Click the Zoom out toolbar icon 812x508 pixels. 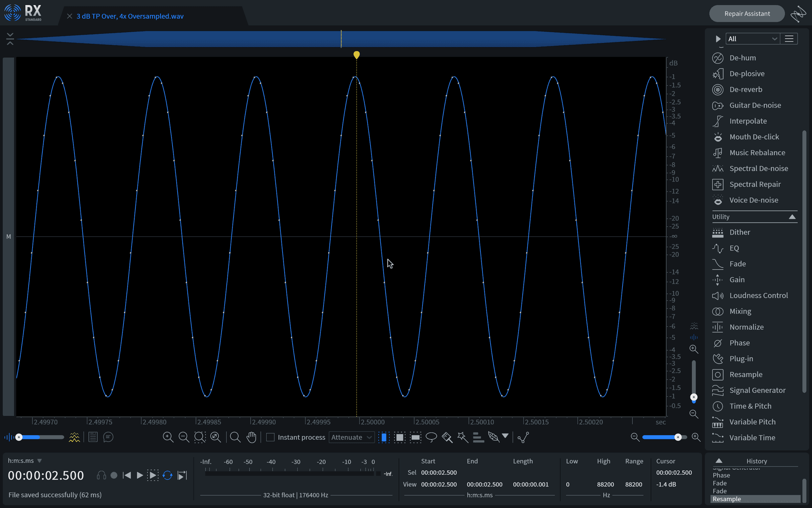pyautogui.click(x=184, y=437)
